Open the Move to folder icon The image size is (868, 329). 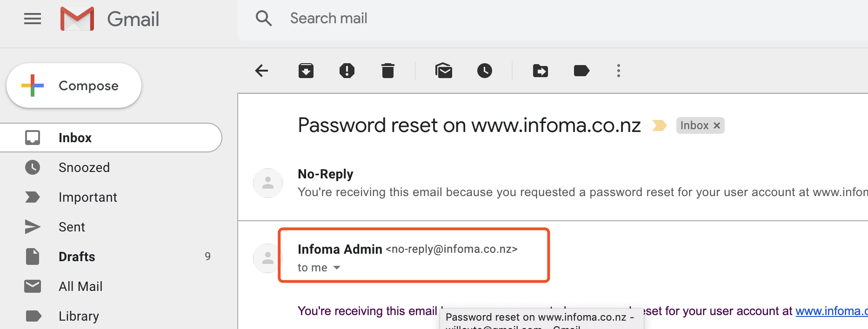point(540,71)
